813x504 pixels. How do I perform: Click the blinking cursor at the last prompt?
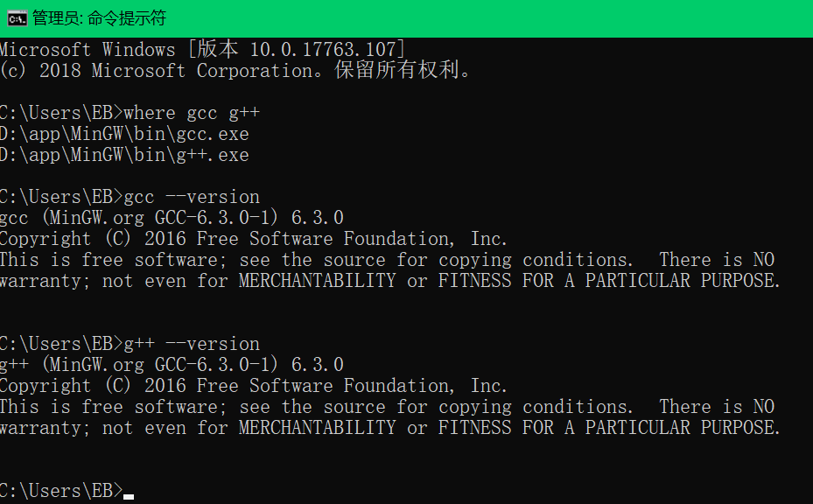click(x=128, y=495)
